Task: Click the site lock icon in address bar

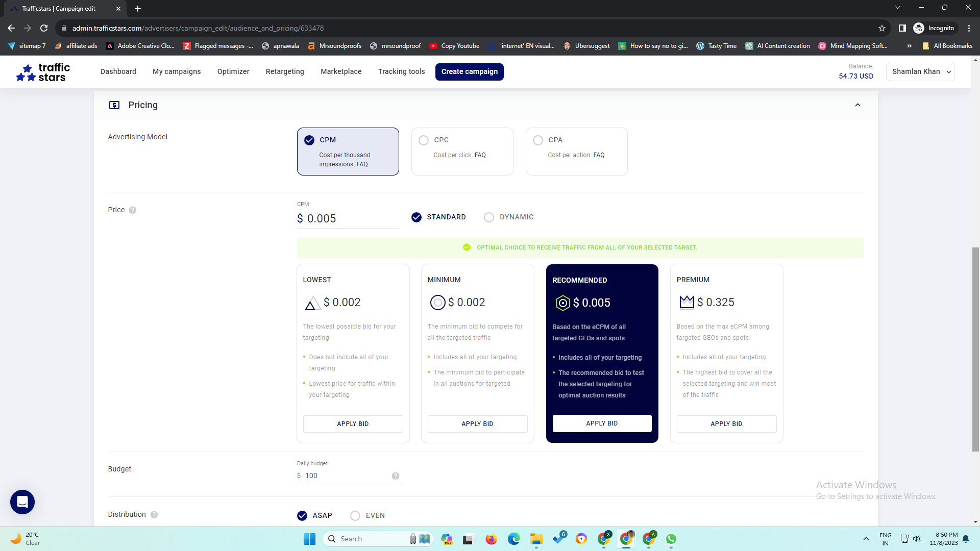Action: tap(64, 28)
